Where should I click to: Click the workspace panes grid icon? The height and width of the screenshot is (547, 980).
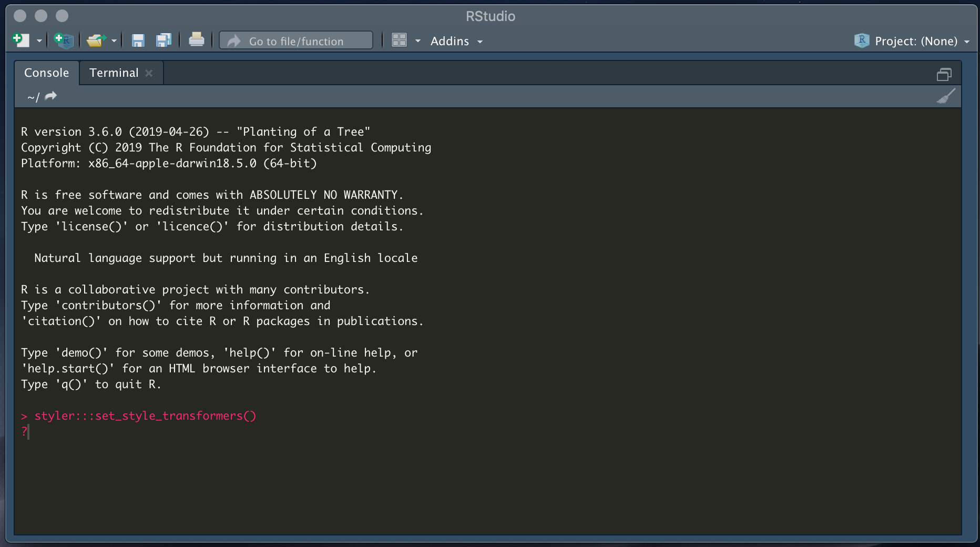point(400,40)
